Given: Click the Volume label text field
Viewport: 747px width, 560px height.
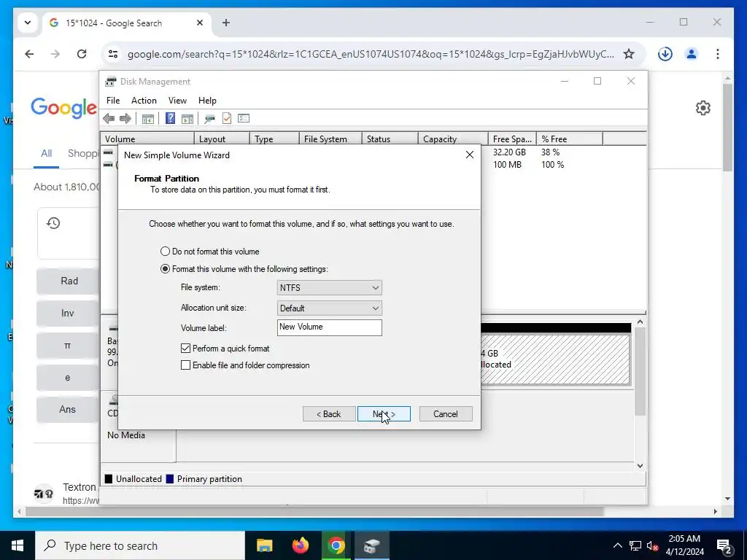Looking at the screenshot, I should coord(329,327).
